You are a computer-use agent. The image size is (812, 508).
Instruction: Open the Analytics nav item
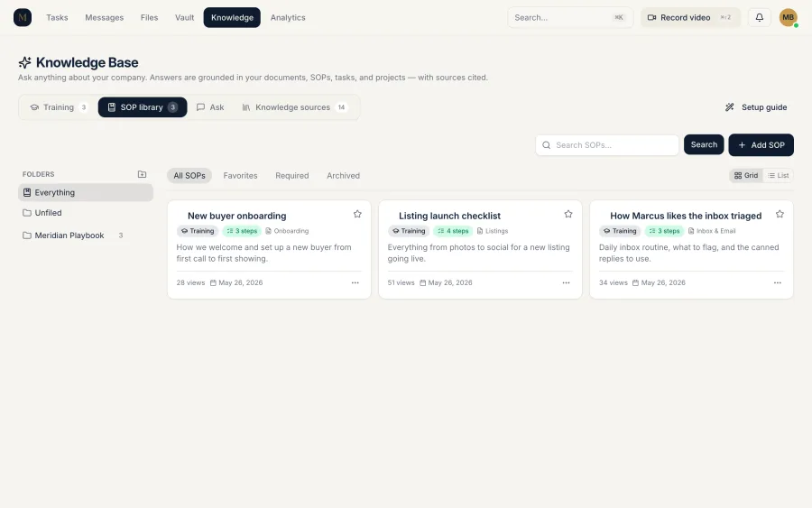tap(288, 18)
